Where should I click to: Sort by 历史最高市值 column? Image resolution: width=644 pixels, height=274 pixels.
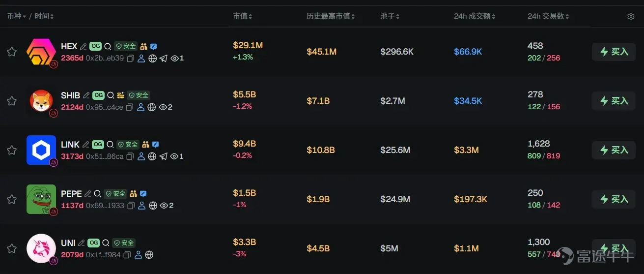coord(331,16)
